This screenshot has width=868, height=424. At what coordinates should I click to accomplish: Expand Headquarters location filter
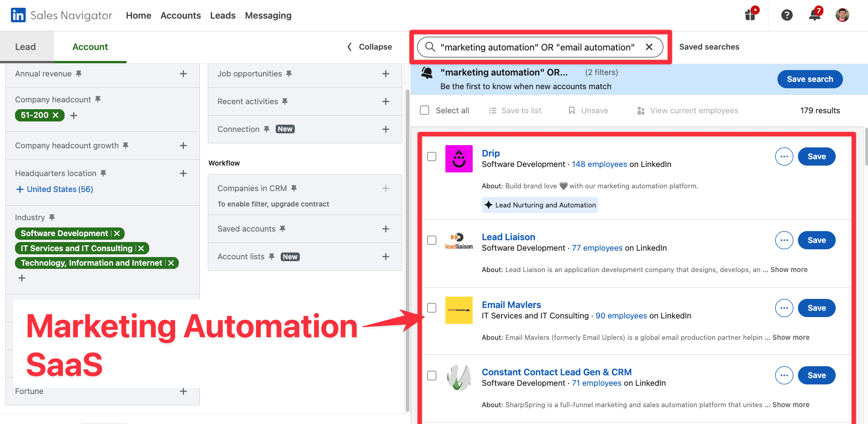pyautogui.click(x=183, y=173)
